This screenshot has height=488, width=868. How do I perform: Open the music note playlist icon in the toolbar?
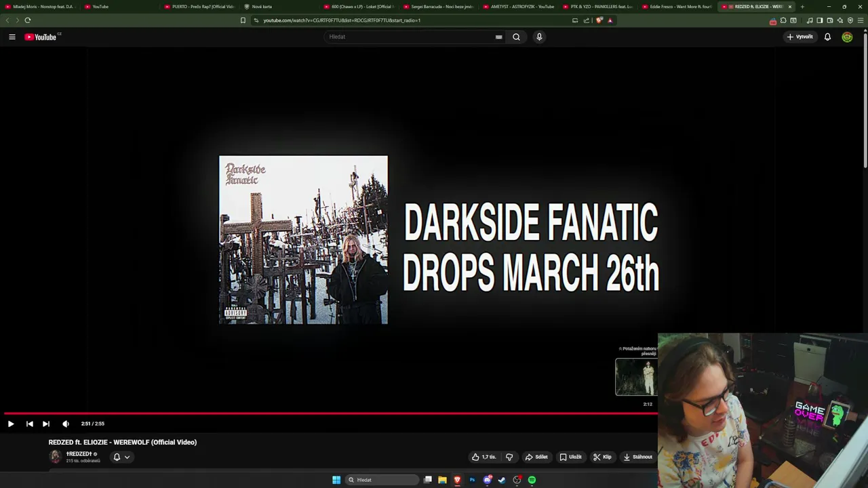pos(810,20)
